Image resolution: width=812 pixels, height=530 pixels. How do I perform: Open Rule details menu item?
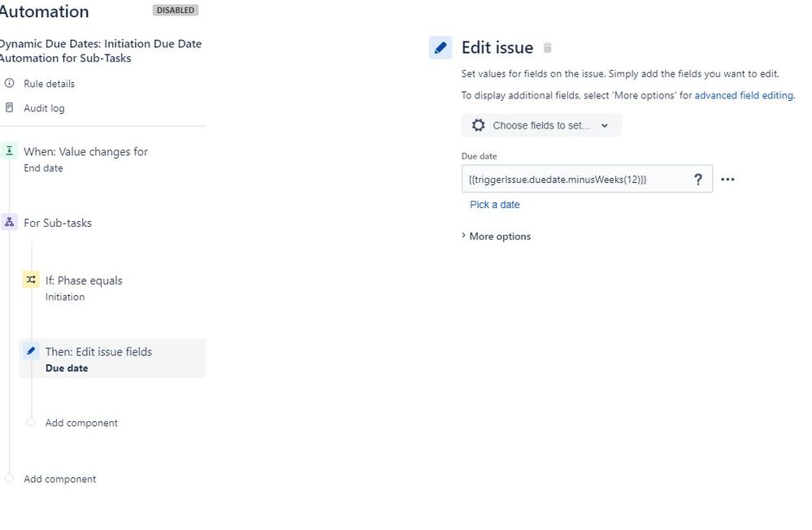(50, 84)
